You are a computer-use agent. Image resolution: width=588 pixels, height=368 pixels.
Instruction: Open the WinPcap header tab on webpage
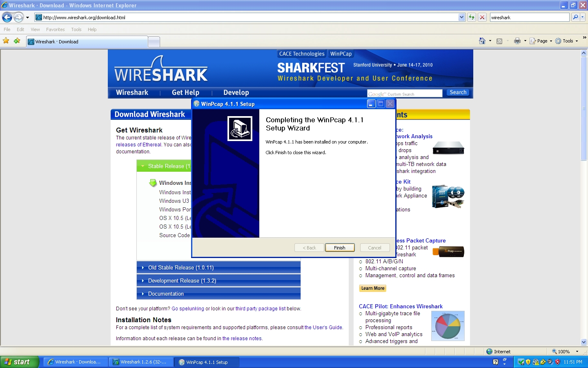341,54
